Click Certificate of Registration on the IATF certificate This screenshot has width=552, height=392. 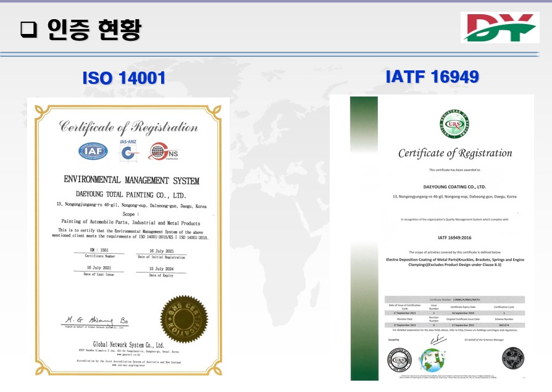tap(455, 153)
